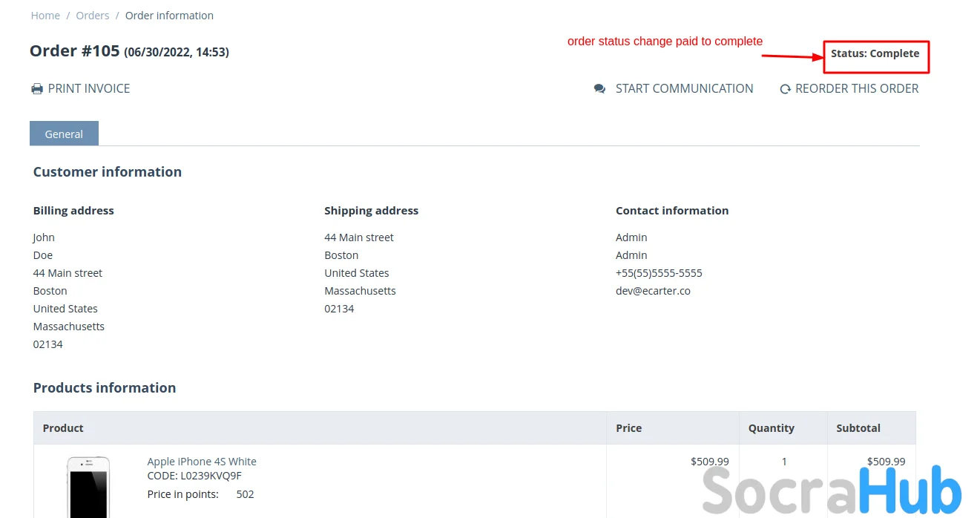Go to Orders breadcrumb link

93,16
